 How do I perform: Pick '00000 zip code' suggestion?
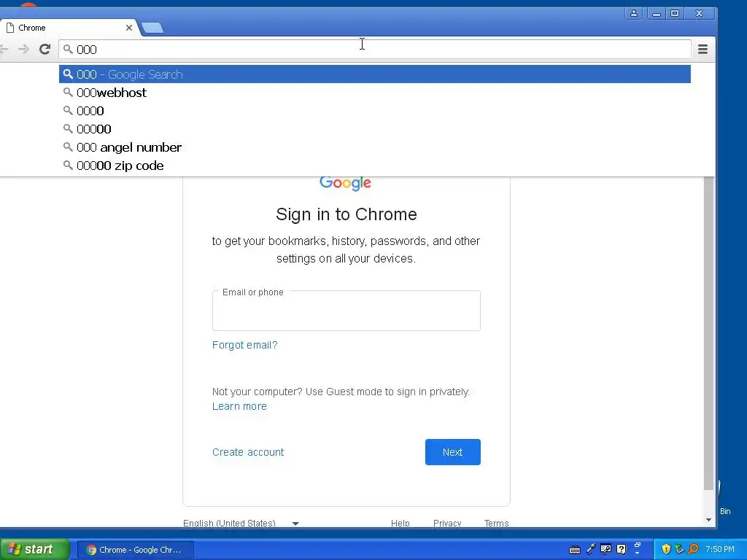tap(375, 166)
